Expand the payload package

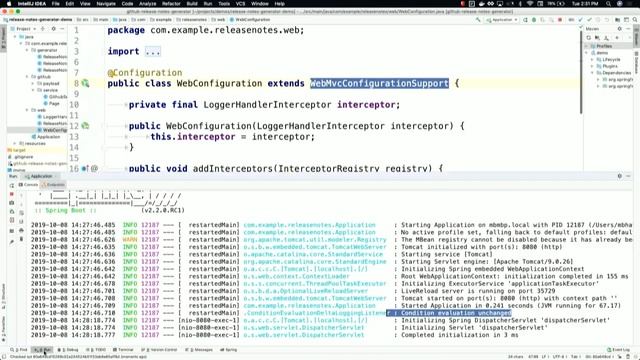pyautogui.click(x=33, y=83)
